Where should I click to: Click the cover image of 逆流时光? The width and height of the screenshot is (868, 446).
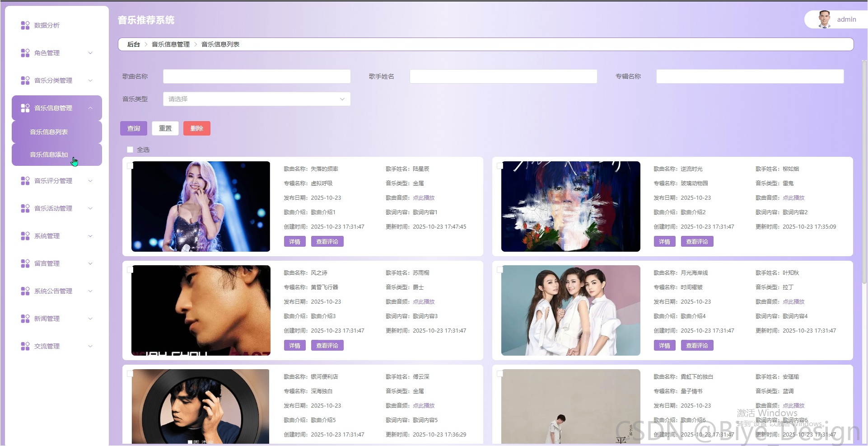click(571, 207)
